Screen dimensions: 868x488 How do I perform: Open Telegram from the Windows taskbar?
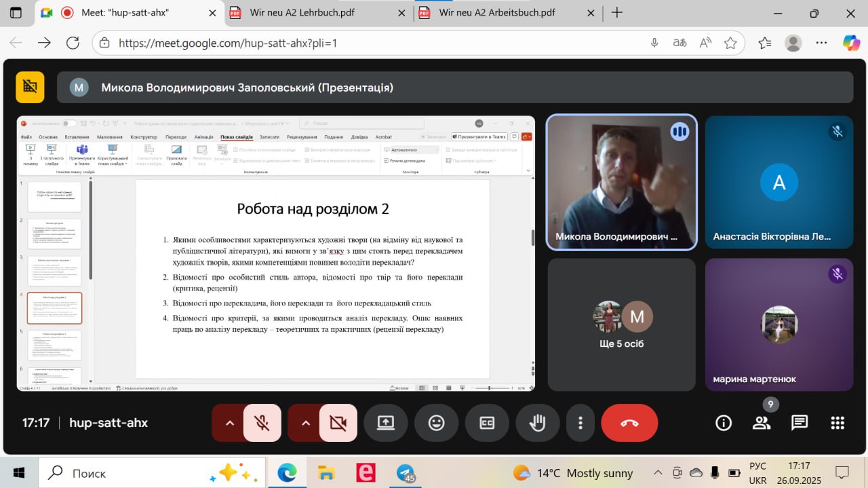point(406,473)
